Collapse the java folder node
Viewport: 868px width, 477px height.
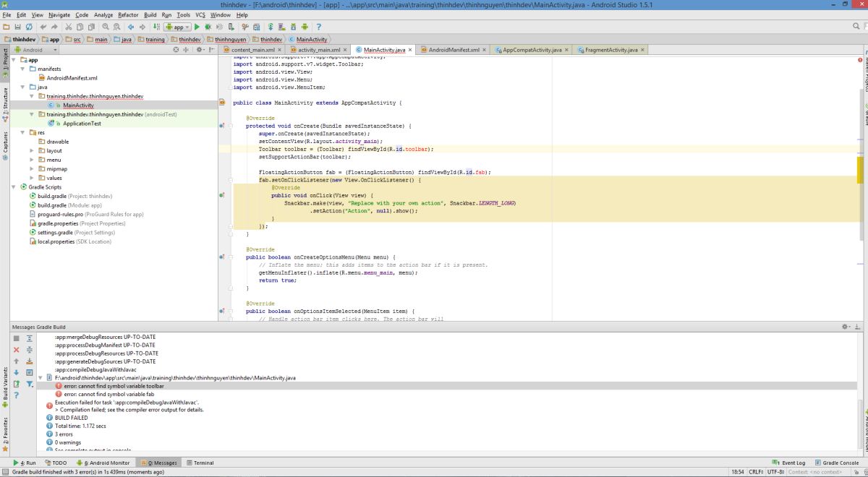(x=22, y=87)
